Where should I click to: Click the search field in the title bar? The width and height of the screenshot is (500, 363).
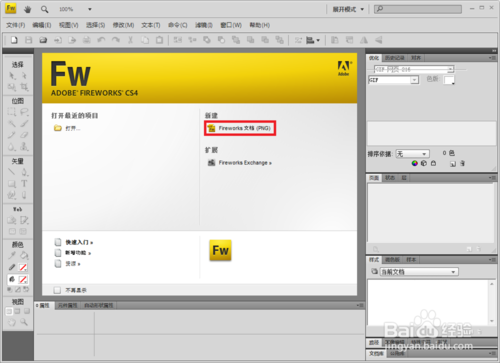click(x=418, y=9)
